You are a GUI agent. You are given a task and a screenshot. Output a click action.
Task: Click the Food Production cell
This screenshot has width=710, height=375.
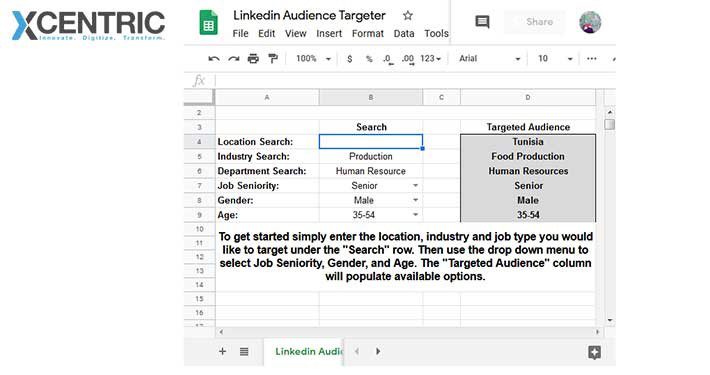click(x=528, y=156)
